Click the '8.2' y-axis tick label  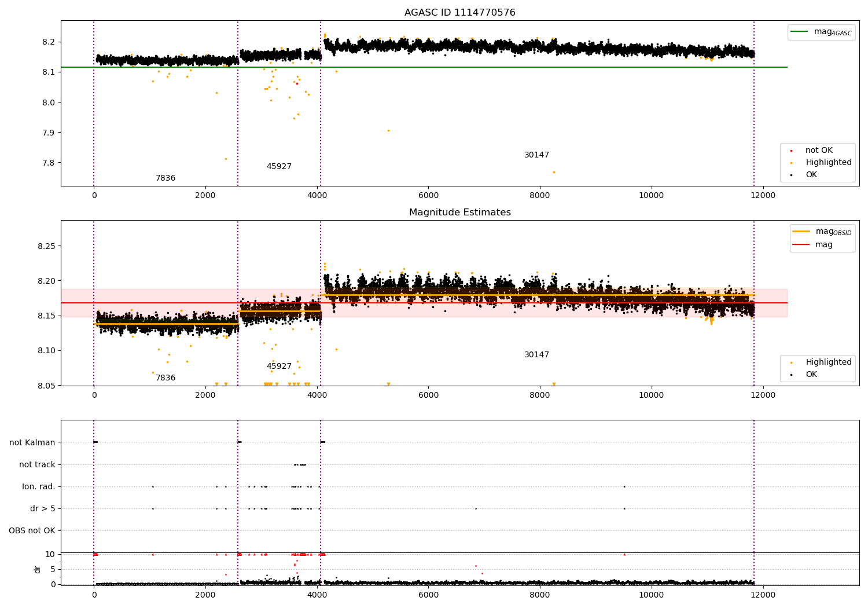pyautogui.click(x=49, y=42)
